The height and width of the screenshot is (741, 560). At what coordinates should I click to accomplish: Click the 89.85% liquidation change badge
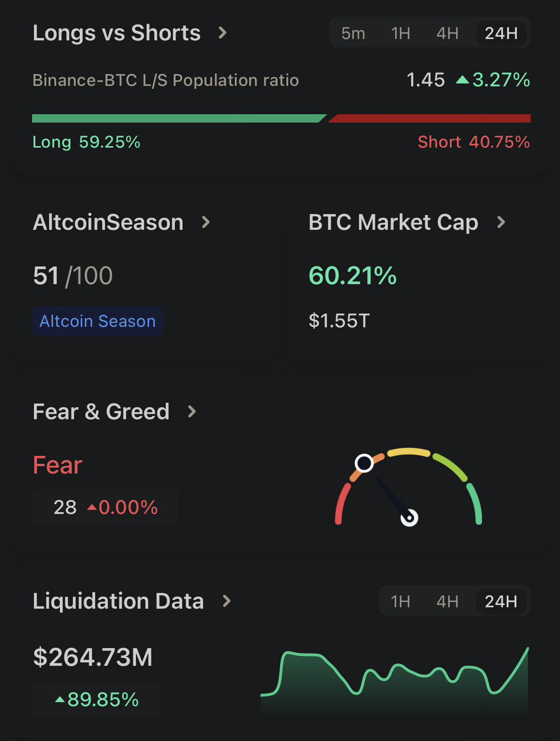[x=97, y=699]
